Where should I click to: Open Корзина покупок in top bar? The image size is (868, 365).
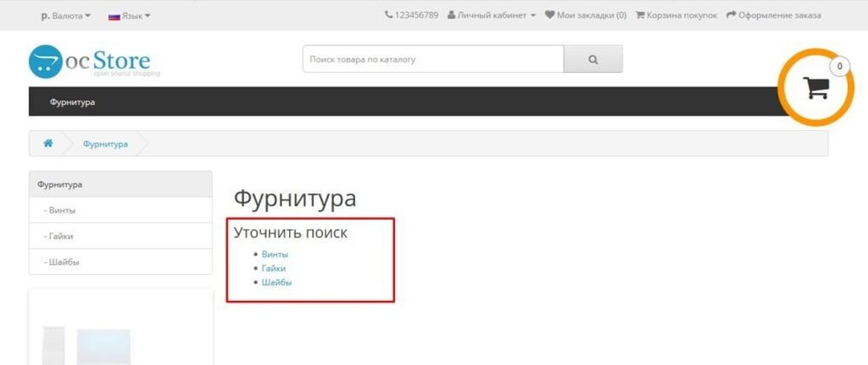click(x=676, y=16)
